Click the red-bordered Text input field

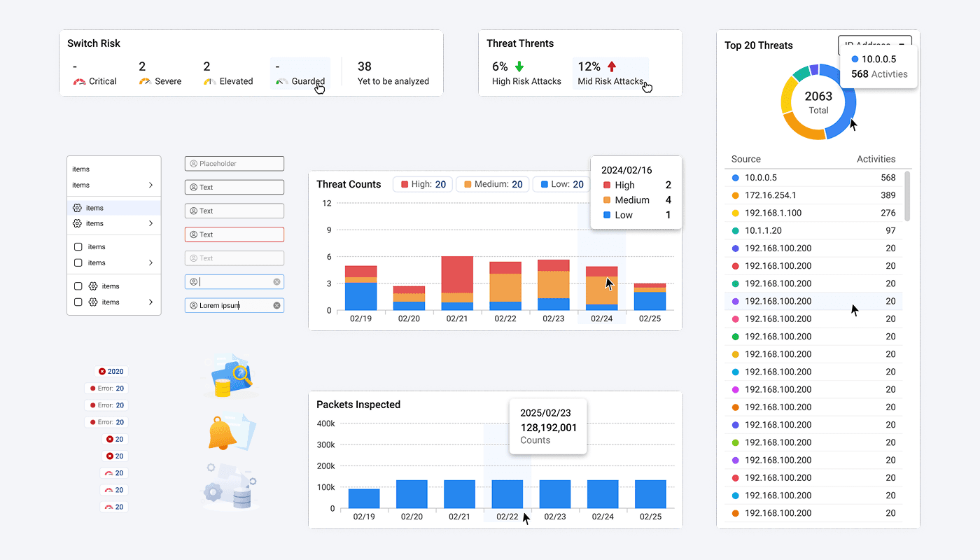[234, 234]
